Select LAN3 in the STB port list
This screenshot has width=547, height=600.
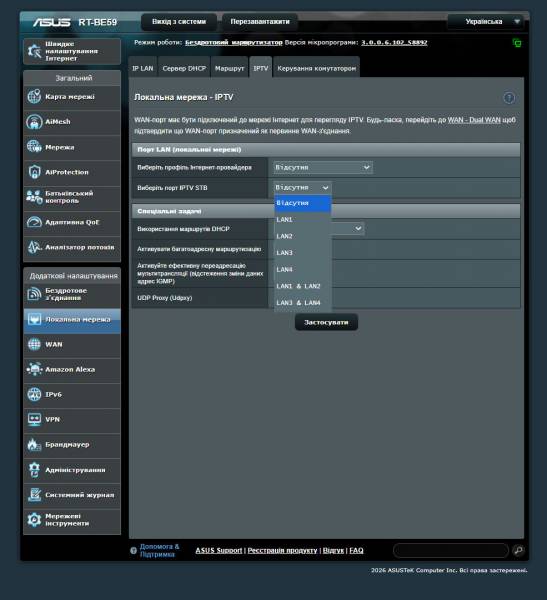[x=302, y=253]
